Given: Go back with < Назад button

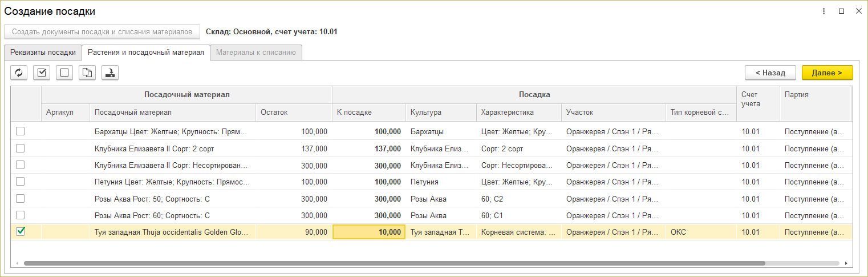Looking at the screenshot, I should (770, 73).
